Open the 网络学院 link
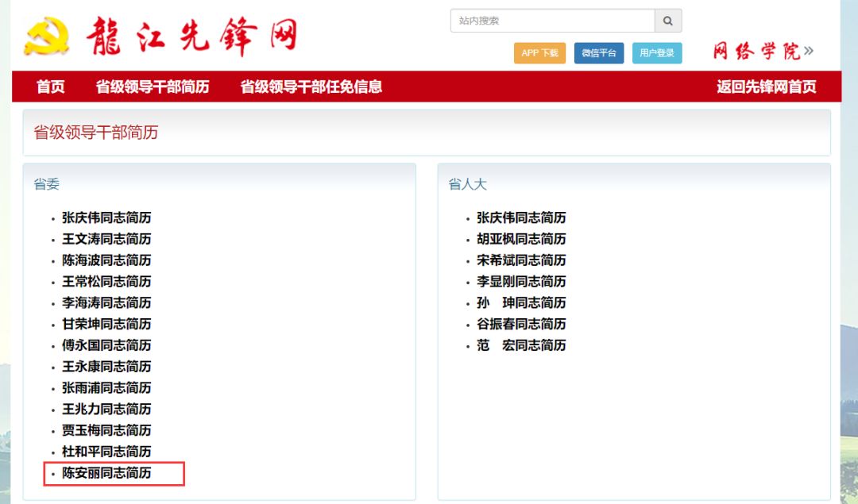The width and height of the screenshot is (858, 504). 763,52
